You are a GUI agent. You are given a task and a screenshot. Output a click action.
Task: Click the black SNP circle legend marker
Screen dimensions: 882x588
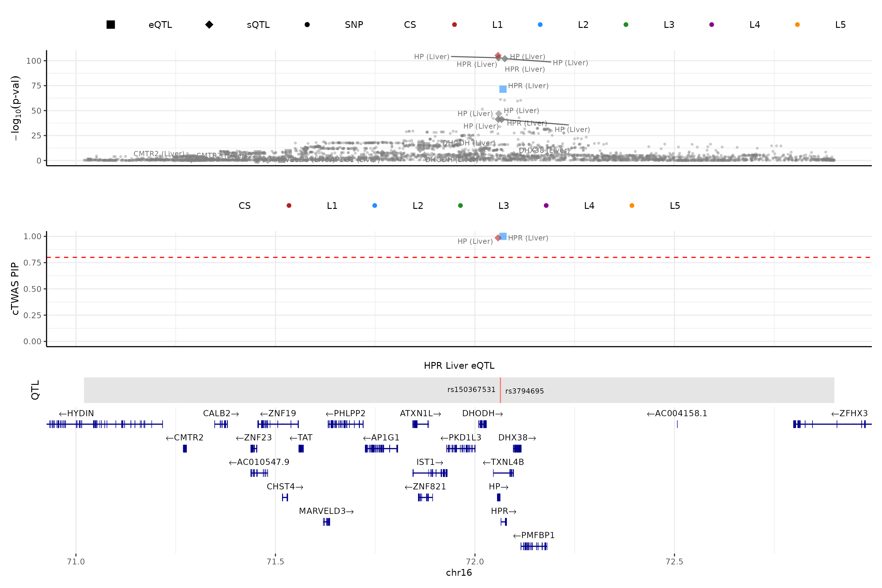click(307, 25)
